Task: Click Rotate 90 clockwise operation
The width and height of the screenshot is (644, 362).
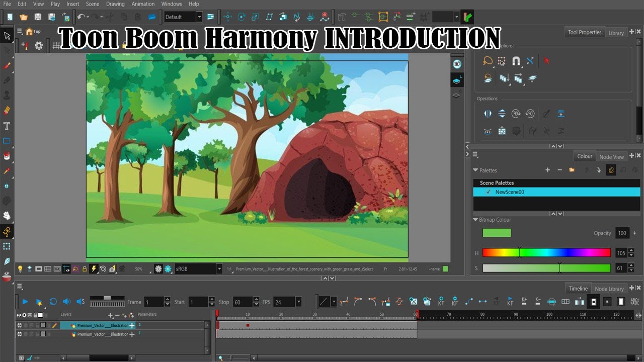Action: pos(516,114)
